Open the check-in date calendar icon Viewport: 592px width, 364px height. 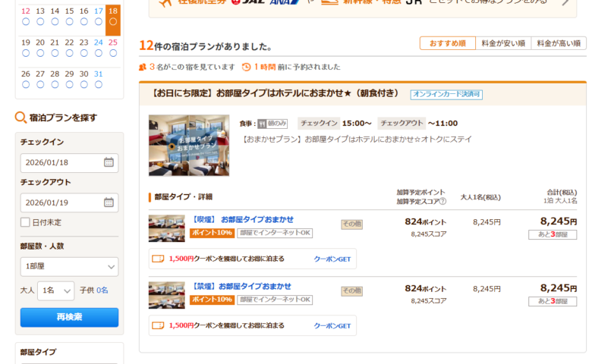point(109,162)
